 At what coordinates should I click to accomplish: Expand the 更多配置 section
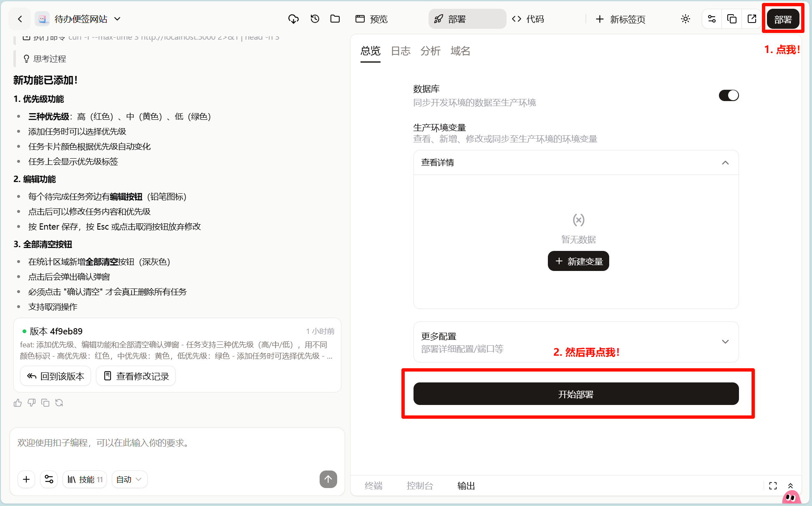(725, 342)
